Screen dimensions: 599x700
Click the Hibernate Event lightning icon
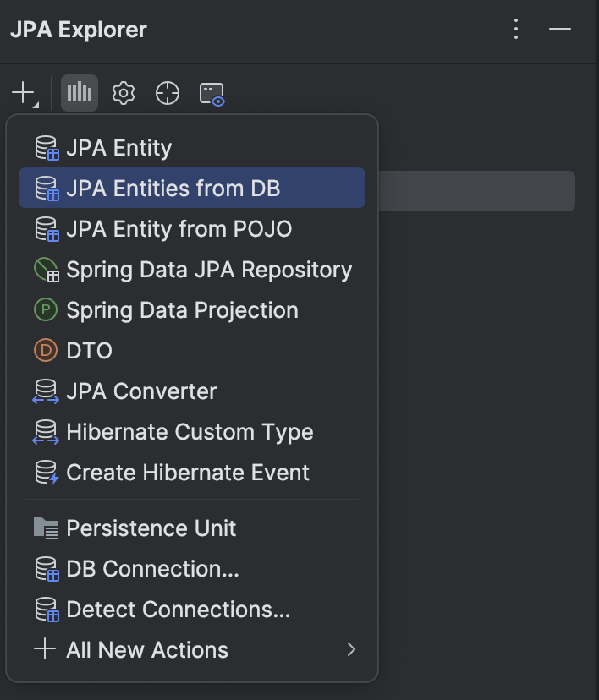point(47,473)
